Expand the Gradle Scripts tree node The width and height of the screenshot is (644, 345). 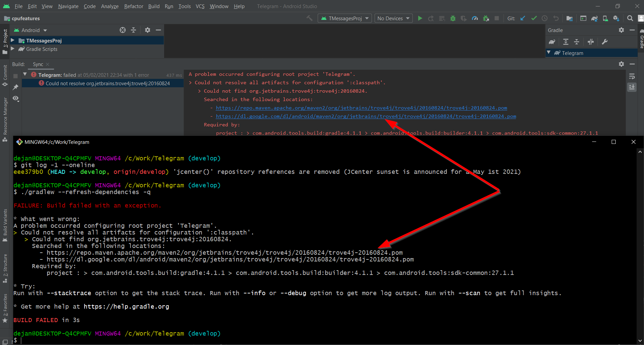12,49
